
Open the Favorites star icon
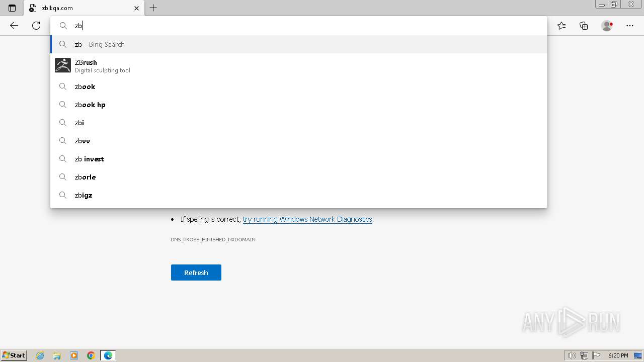(561, 26)
